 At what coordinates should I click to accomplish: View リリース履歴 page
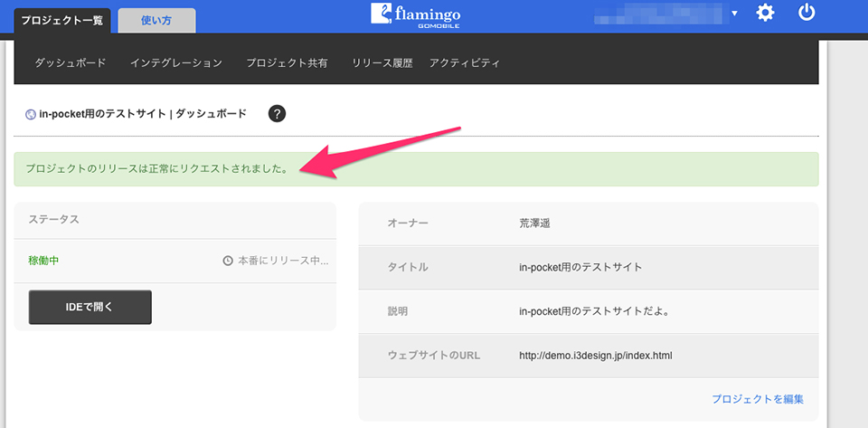pos(382,63)
